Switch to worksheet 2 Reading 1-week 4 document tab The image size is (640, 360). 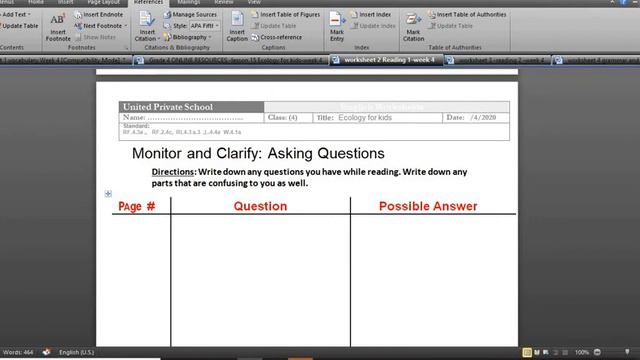point(386,60)
